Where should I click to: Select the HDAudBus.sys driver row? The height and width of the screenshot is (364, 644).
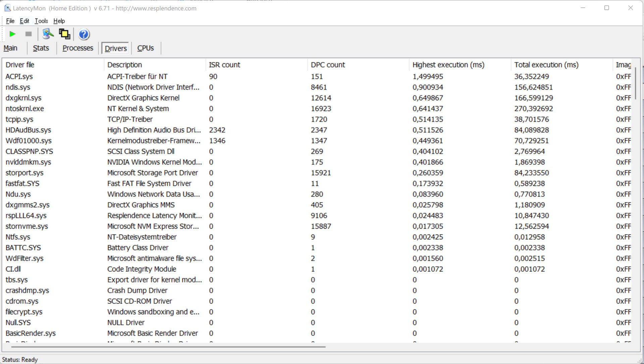tap(29, 130)
